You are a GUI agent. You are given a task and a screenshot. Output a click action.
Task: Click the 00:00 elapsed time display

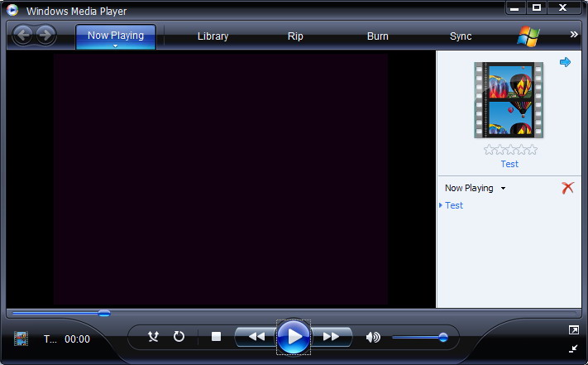(77, 339)
